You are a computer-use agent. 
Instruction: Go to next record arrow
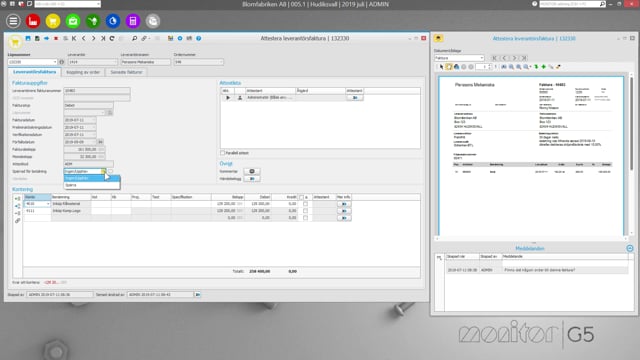(x=93, y=38)
